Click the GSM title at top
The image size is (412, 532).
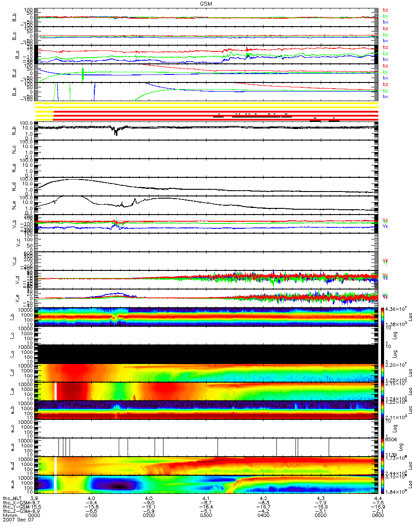pyautogui.click(x=206, y=3)
